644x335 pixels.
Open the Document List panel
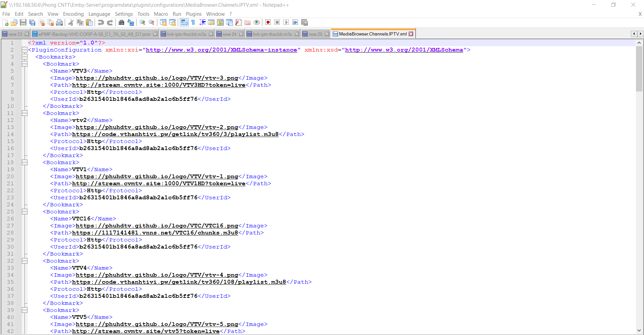click(x=229, y=22)
